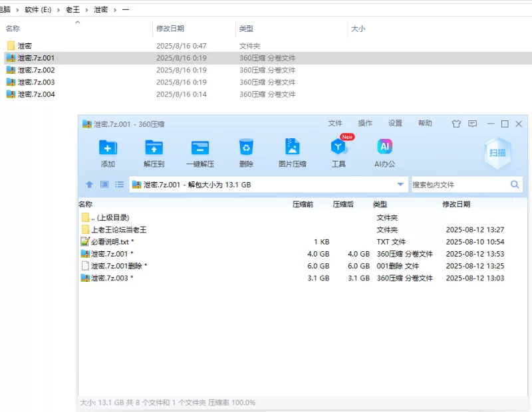This screenshot has width=532, height=412.
Task: Sort the archive list by 修改日期 column
Action: click(x=456, y=204)
